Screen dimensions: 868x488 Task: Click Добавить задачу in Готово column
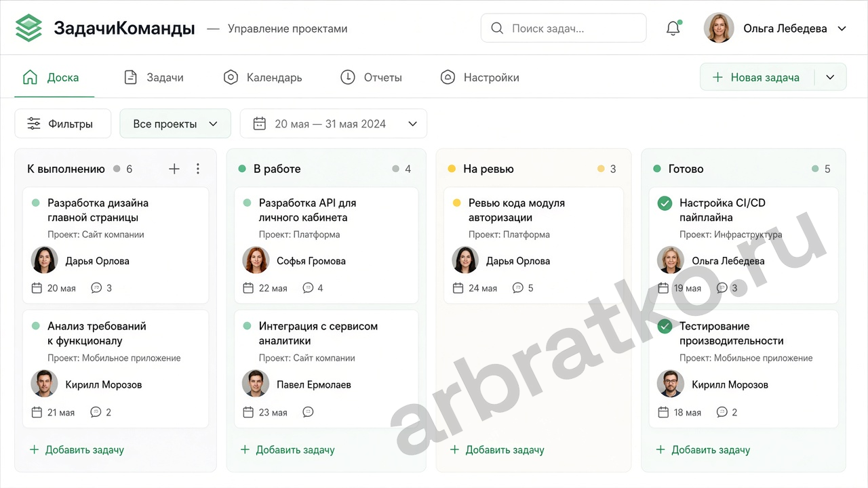click(703, 449)
